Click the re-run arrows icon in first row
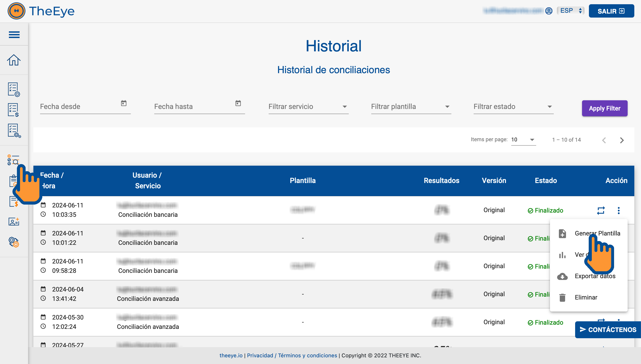641x364 pixels. [601, 210]
